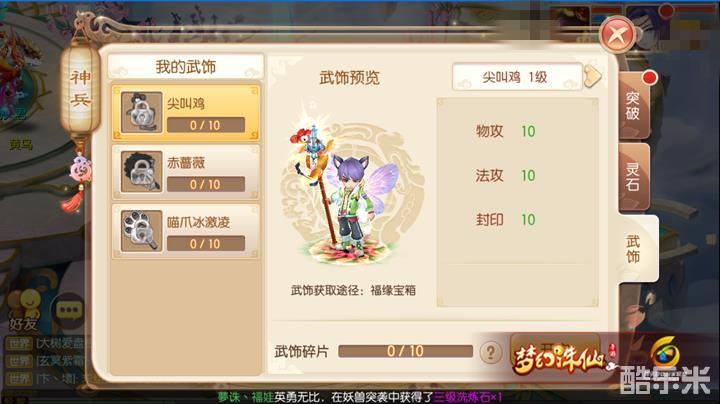Screen dimensions: 720x404
Task: Open the chat bubble icon
Action: pyautogui.click(x=69, y=311)
